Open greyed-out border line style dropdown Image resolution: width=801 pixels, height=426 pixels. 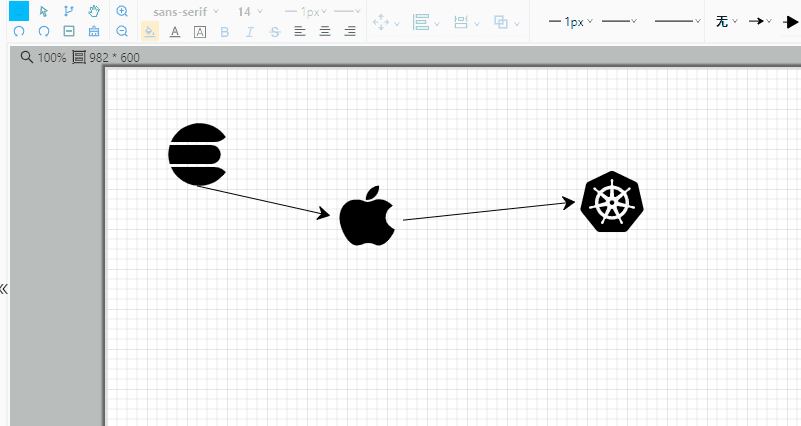click(x=347, y=11)
